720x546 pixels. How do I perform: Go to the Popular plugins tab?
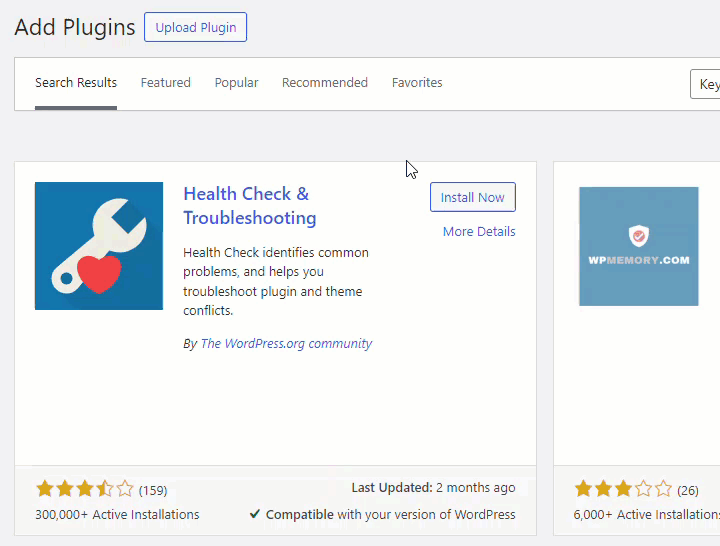pyautogui.click(x=236, y=83)
